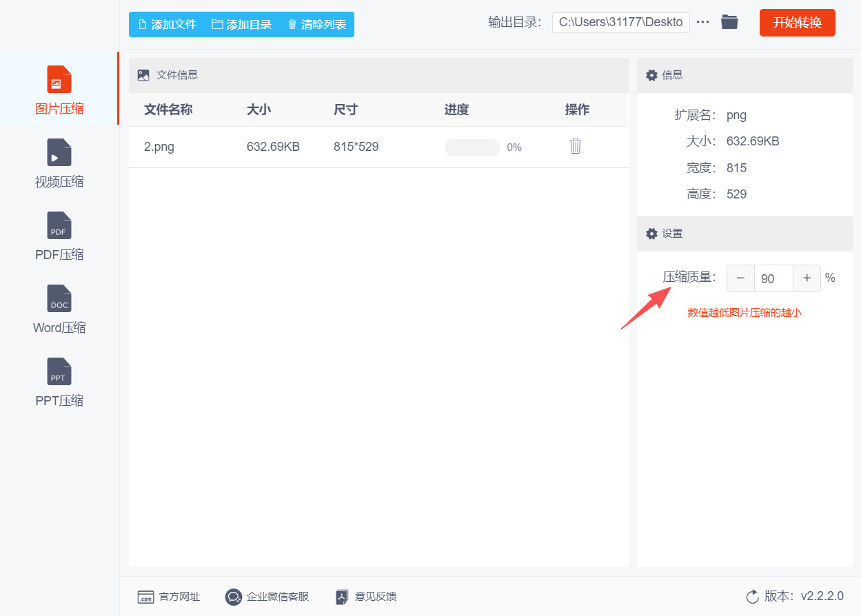Click the output directory path field
Image resolution: width=861 pixels, height=616 pixels.
pos(620,22)
